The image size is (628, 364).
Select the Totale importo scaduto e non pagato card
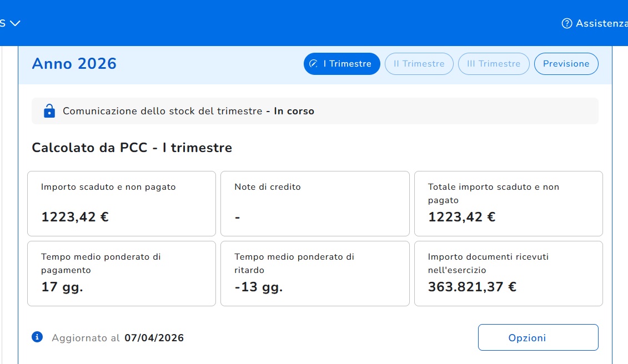point(508,204)
